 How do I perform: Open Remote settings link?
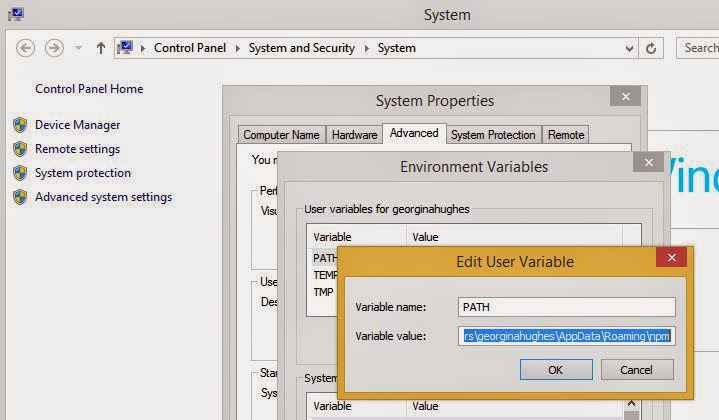tap(77, 149)
